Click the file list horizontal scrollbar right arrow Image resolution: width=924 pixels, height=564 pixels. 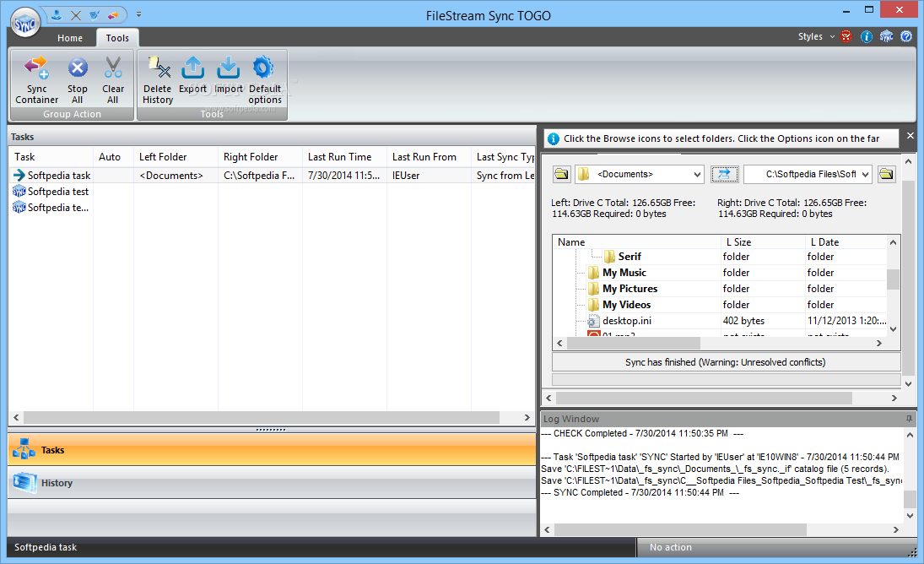[878, 343]
